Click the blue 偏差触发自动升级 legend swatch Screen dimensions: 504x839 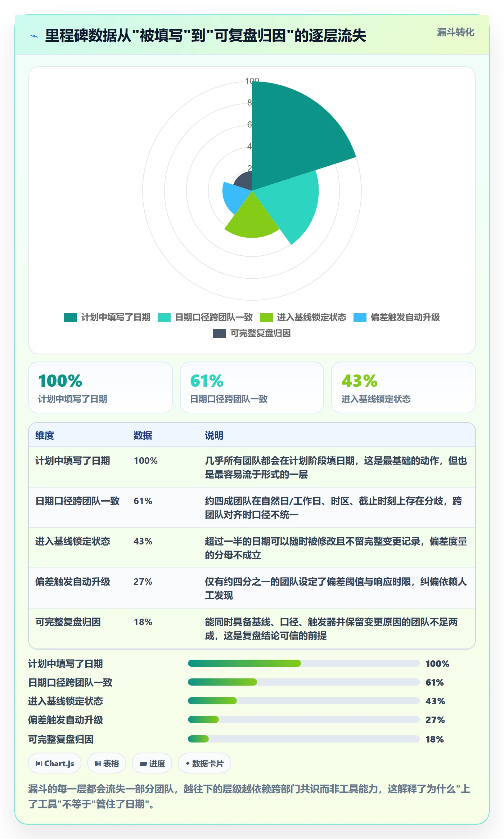coord(360,318)
